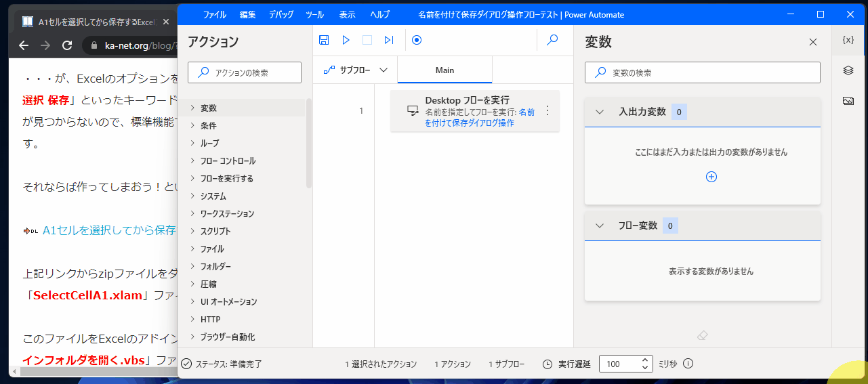This screenshot has width=868, height=384.
Task: Click the 変数の検索 field
Action: click(703, 72)
